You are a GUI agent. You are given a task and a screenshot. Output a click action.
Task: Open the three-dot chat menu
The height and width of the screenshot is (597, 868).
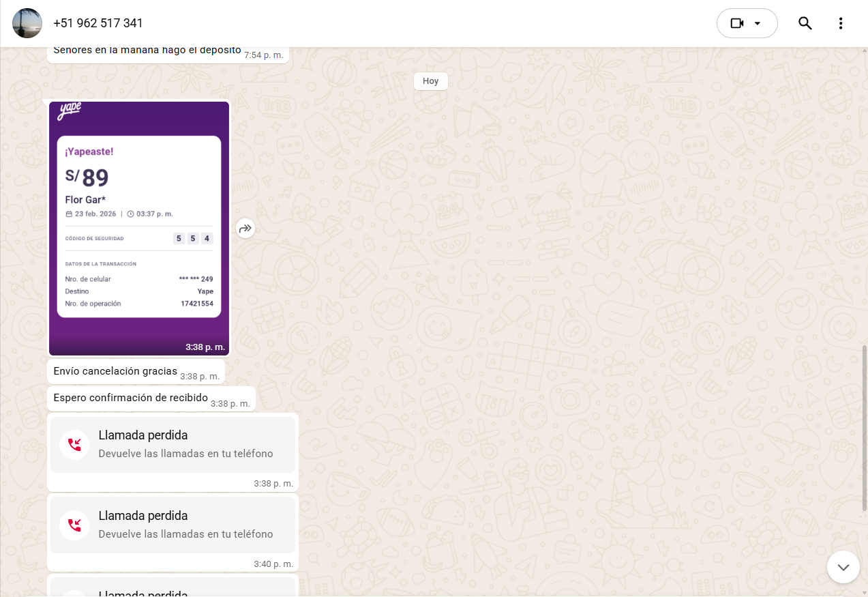tap(841, 23)
